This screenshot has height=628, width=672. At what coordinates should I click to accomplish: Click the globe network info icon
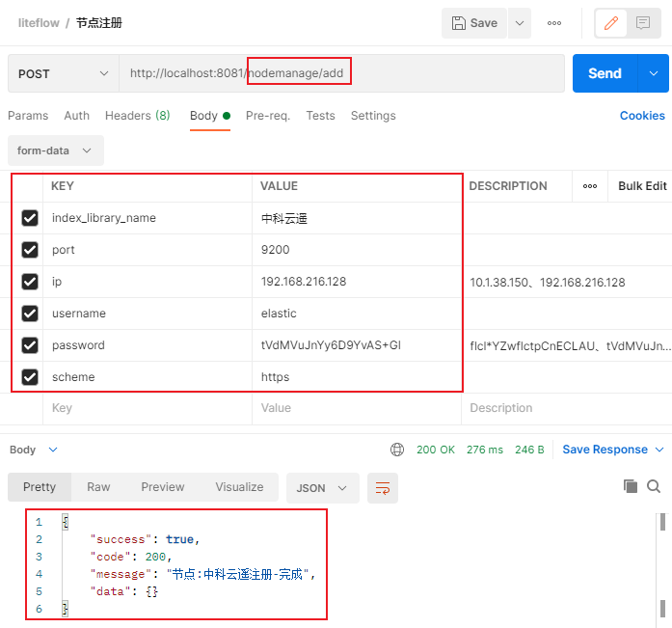[x=397, y=450]
